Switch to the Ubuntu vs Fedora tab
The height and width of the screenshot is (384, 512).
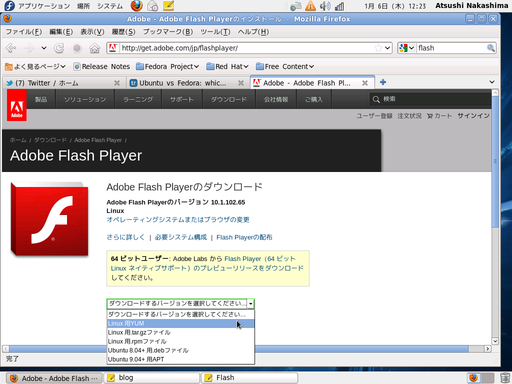[x=187, y=83]
